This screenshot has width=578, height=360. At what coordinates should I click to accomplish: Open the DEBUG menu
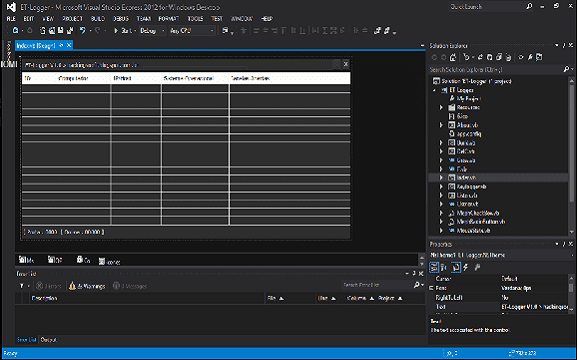(121, 18)
